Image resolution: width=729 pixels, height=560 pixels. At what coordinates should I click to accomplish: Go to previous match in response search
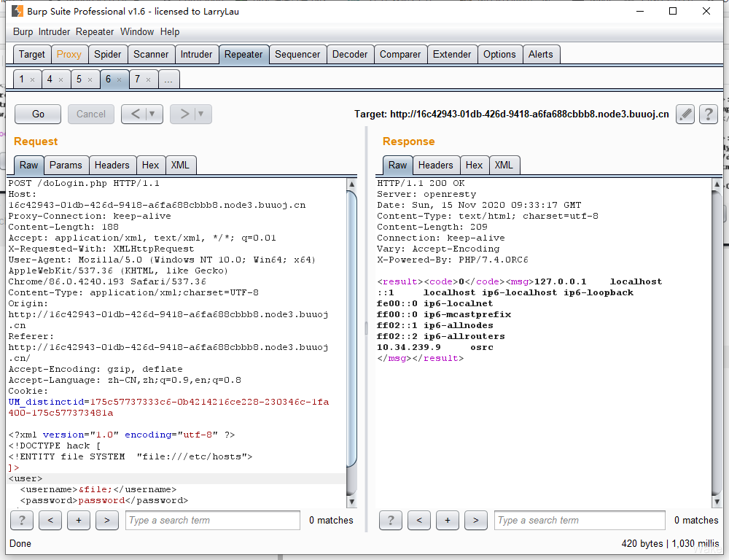(419, 520)
